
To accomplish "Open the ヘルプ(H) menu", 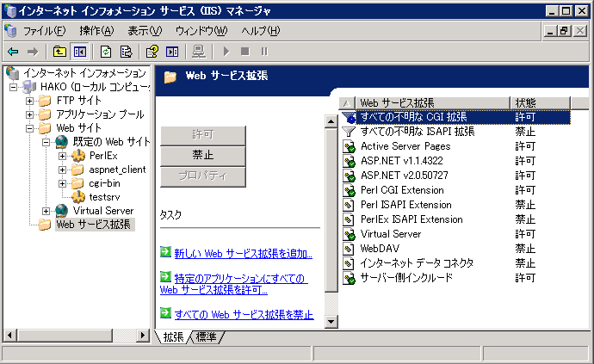I will click(x=261, y=31).
